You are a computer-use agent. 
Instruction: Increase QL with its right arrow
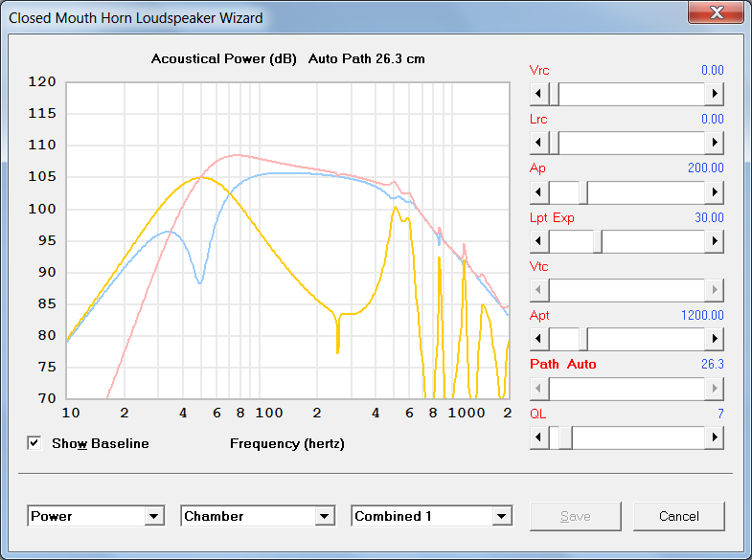(x=714, y=437)
